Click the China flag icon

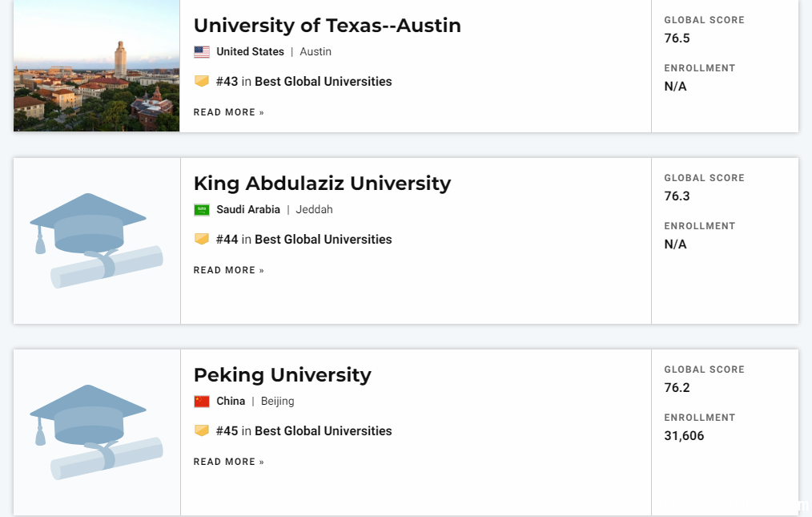[x=202, y=402]
